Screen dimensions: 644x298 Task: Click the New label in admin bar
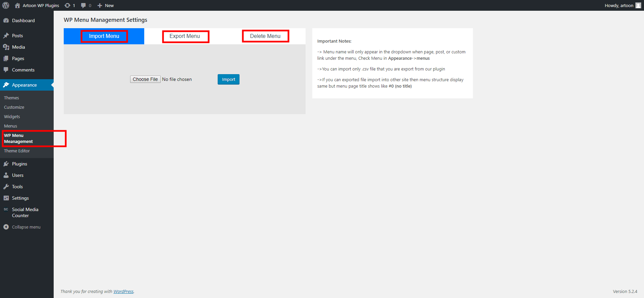click(109, 5)
